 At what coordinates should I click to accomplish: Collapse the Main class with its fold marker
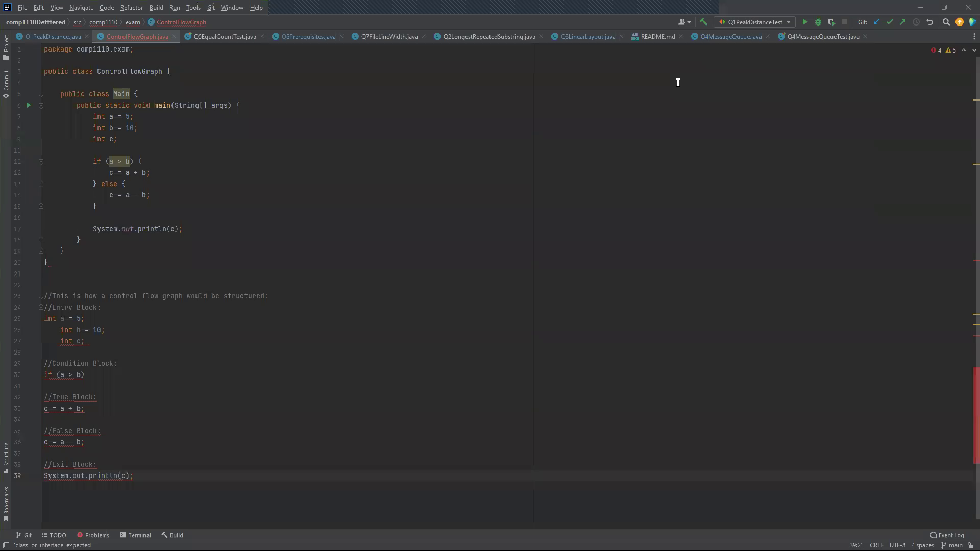pyautogui.click(x=41, y=94)
